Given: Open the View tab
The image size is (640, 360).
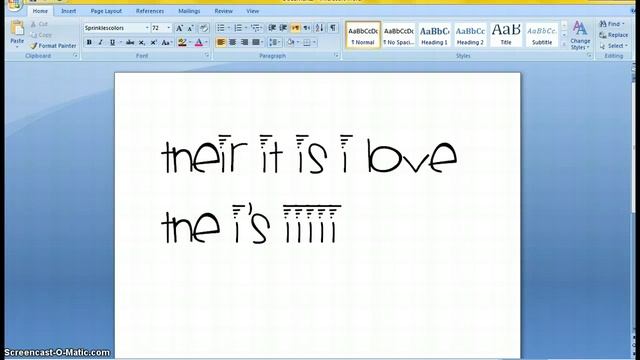Looking at the screenshot, I should [x=253, y=11].
